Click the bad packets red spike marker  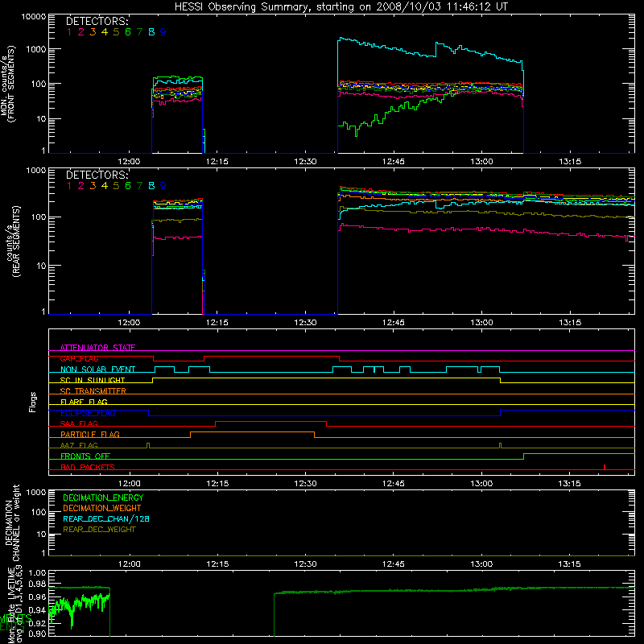pos(605,467)
